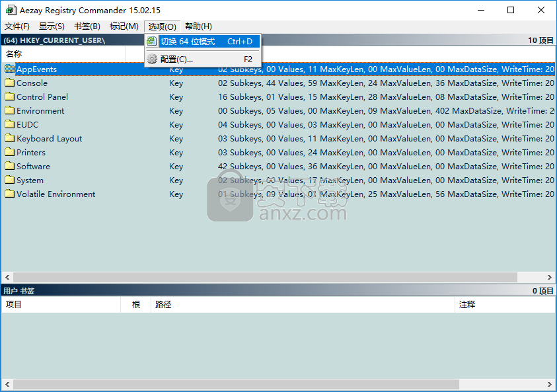Click the Console folder icon
Image resolution: width=557 pixels, height=392 pixels.
tap(10, 83)
